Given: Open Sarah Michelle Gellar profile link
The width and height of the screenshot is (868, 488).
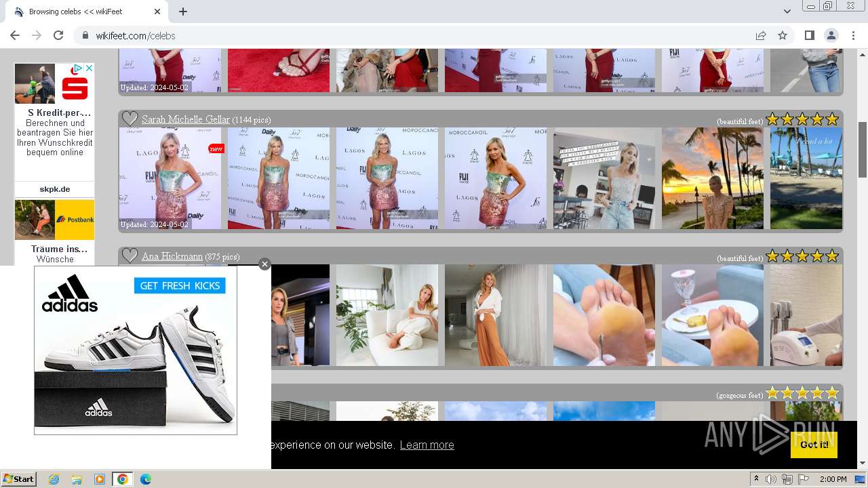Looking at the screenshot, I should (186, 119).
